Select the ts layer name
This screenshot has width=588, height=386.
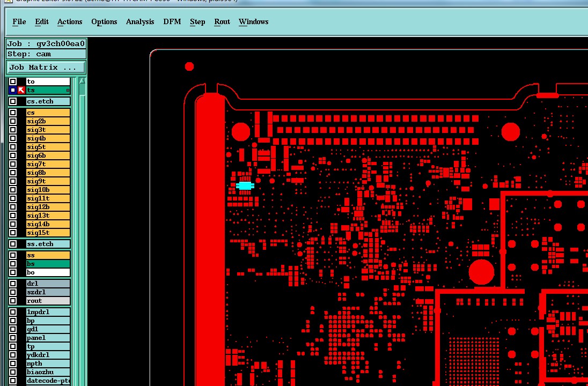[x=48, y=90]
